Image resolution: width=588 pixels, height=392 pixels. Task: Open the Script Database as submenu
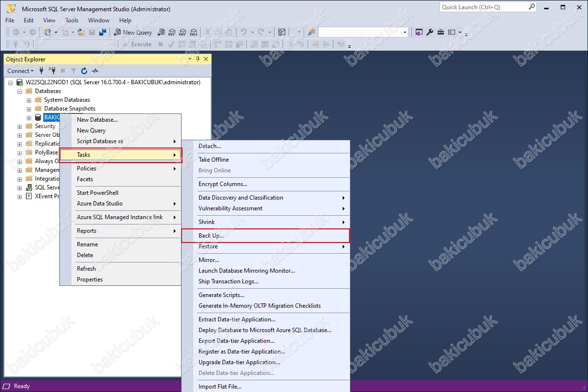point(120,141)
